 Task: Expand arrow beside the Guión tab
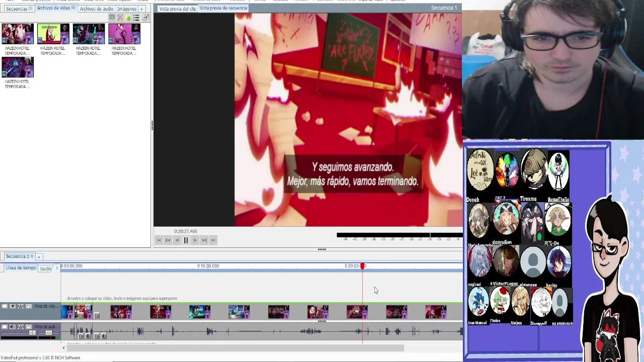click(56, 268)
